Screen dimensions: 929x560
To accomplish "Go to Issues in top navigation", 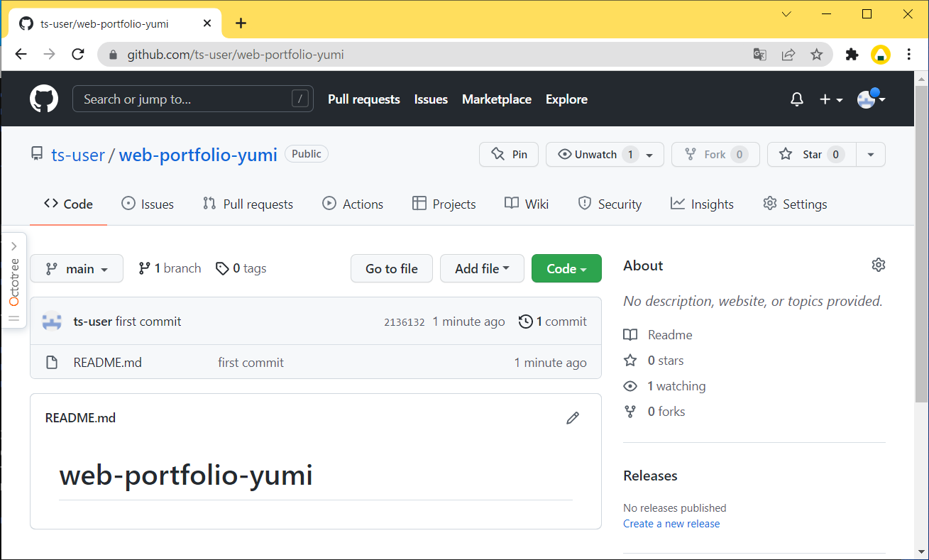I will [431, 99].
